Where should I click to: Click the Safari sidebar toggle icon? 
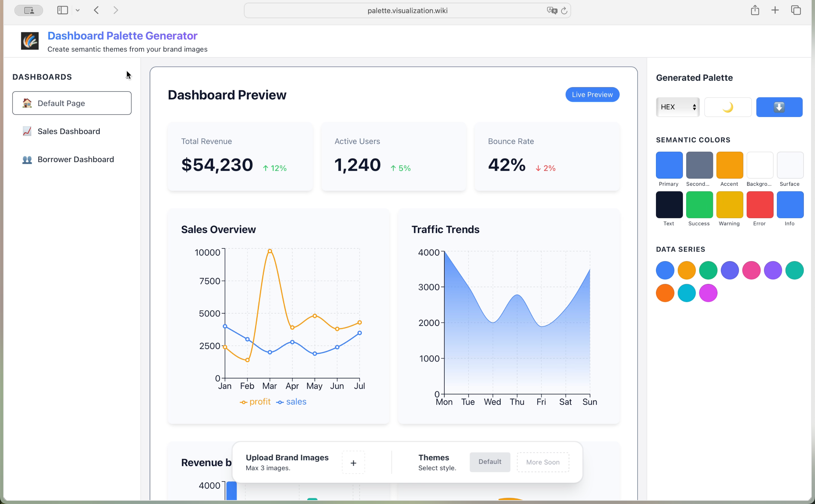point(62,10)
